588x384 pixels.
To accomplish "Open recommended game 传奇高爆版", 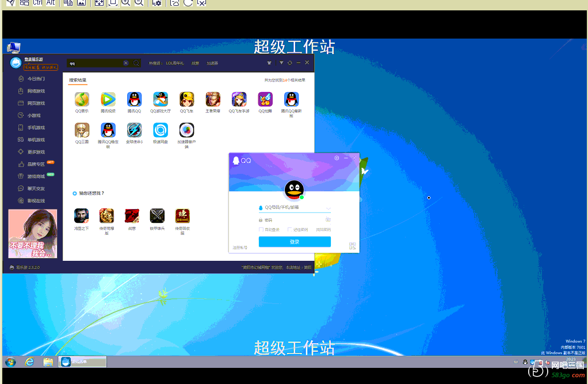I will (x=106, y=216).
